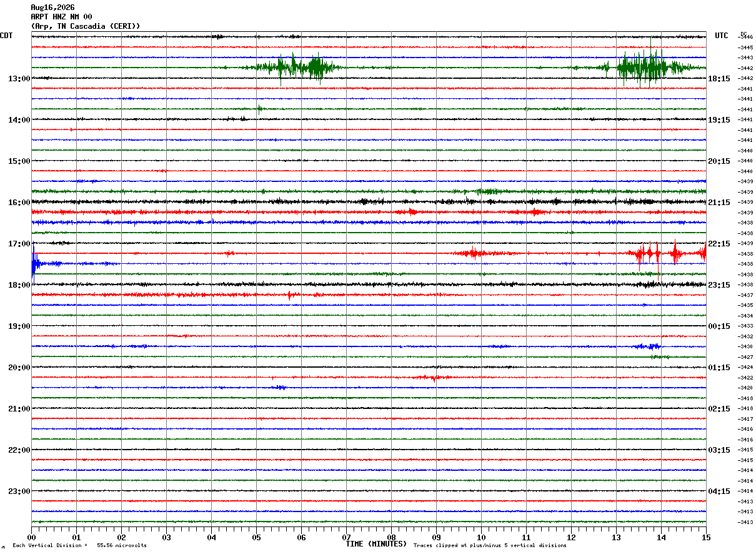Click the UTC column header
756x554 pixels.
(x=722, y=36)
